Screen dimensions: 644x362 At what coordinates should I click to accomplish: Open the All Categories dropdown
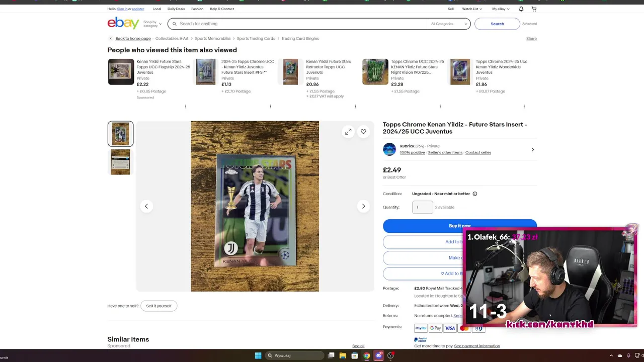click(x=449, y=24)
